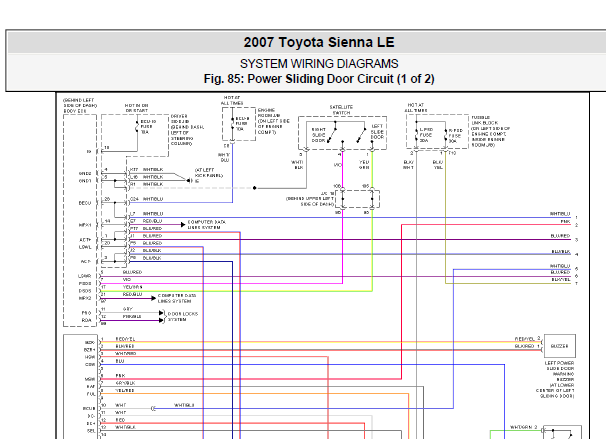Click the 'L-PSD FUSE 30A' label

tap(426, 135)
